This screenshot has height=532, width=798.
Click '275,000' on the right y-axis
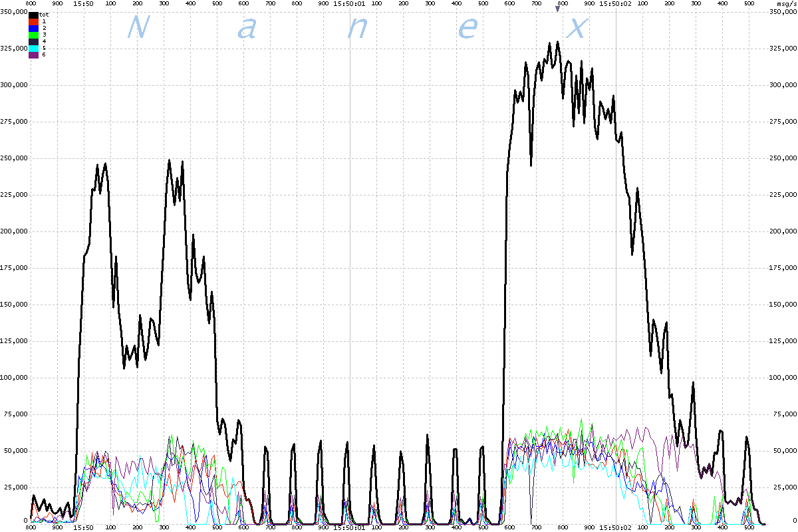coord(783,122)
